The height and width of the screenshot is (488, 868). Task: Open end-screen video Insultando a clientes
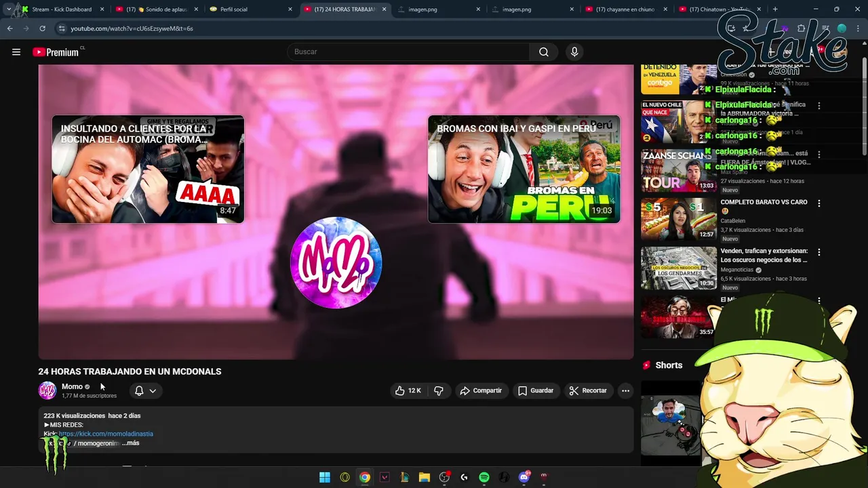(148, 169)
